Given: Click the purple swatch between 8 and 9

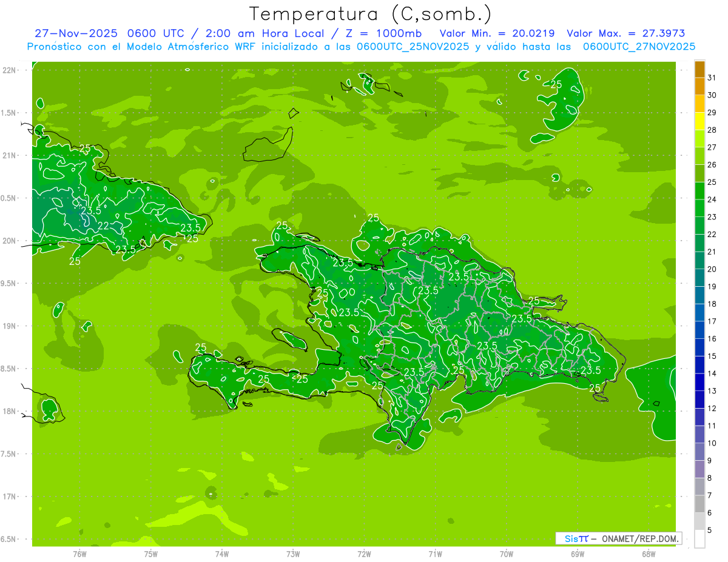Looking at the screenshot, I should (x=699, y=469).
